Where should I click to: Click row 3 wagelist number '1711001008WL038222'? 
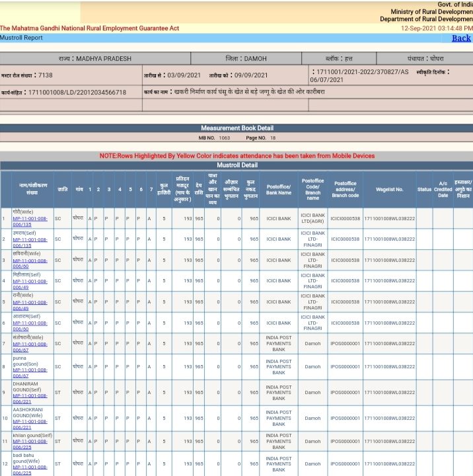pos(389,260)
